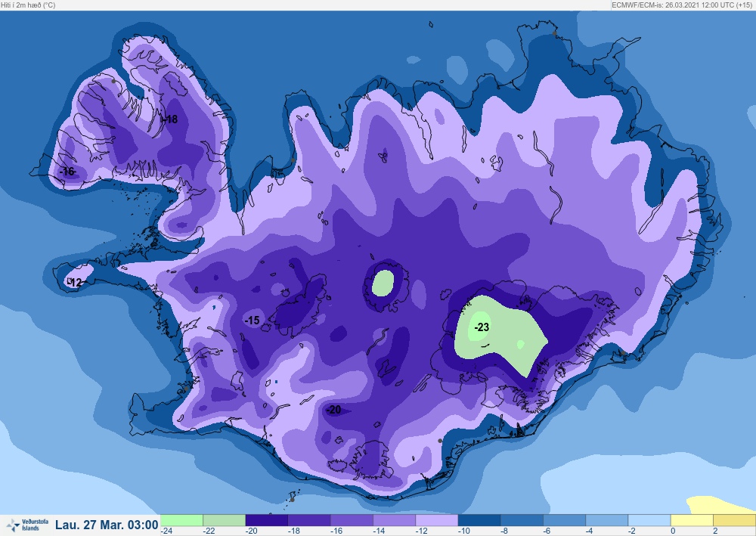Pick legend swatch between -4 and -2

[606, 520]
